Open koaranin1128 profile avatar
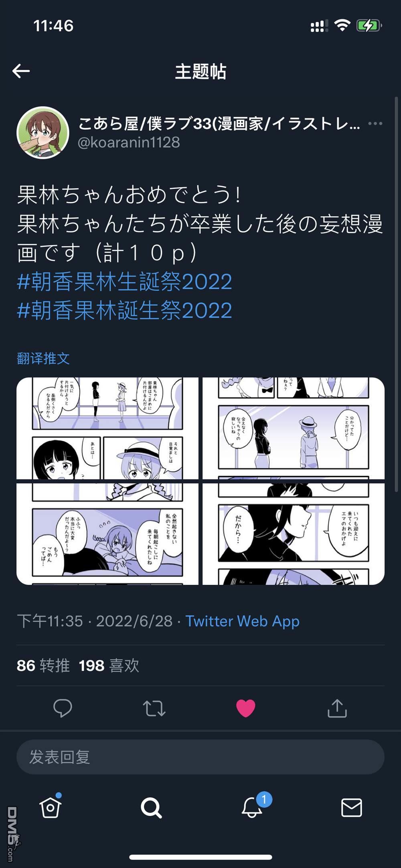Viewport: 401px width, 868px height. 43,132
